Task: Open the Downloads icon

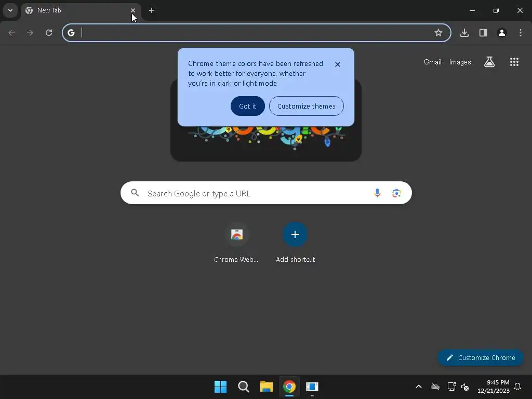Action: (x=464, y=33)
